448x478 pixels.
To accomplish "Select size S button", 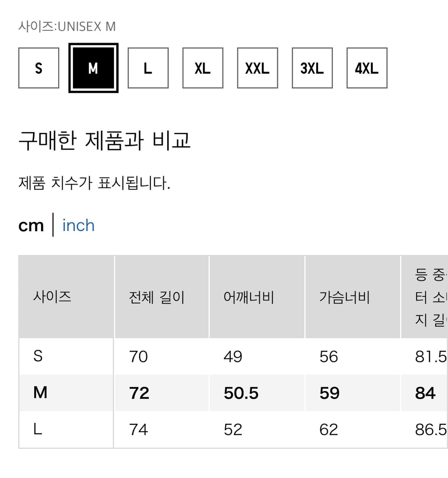I will tap(39, 68).
